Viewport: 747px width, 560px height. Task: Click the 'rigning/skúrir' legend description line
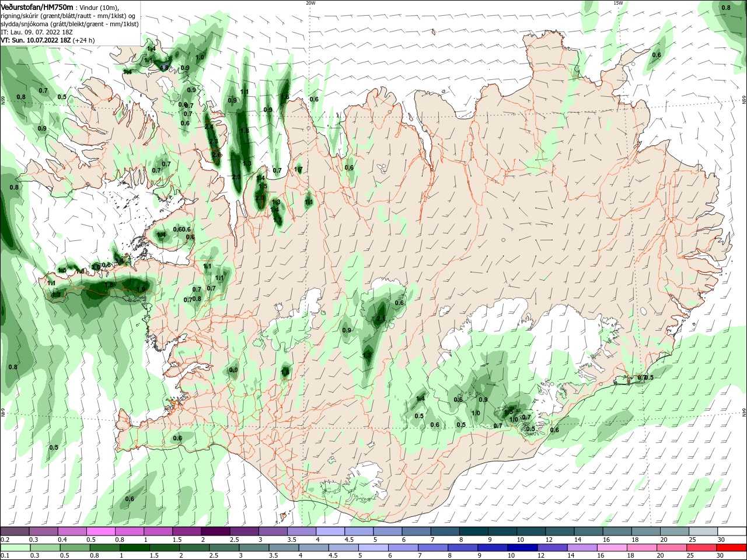coord(68,16)
